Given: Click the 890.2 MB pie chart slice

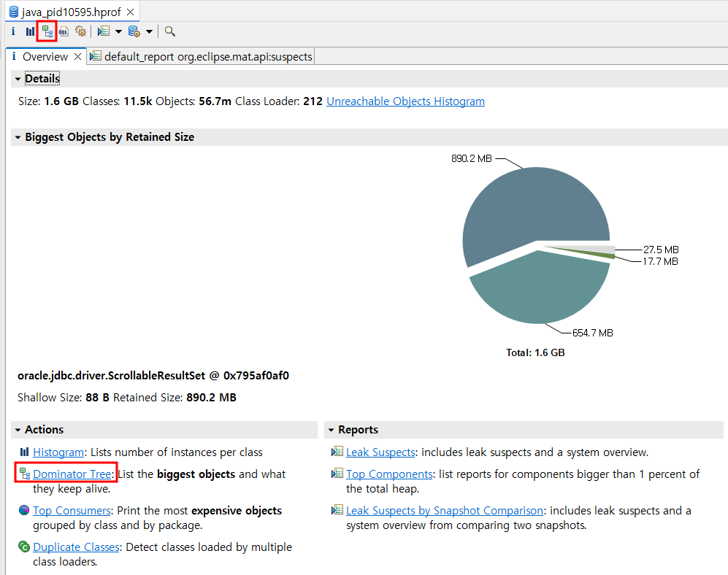Looking at the screenshot, I should 526,204.
